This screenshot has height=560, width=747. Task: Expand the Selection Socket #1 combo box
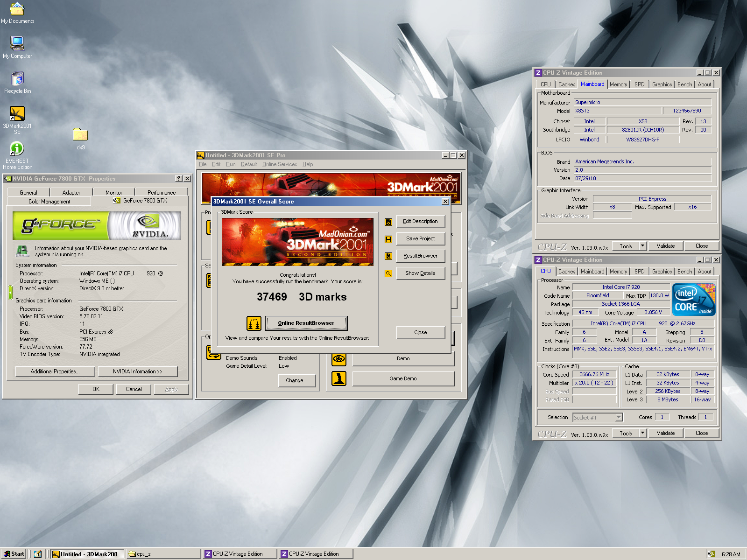click(619, 418)
